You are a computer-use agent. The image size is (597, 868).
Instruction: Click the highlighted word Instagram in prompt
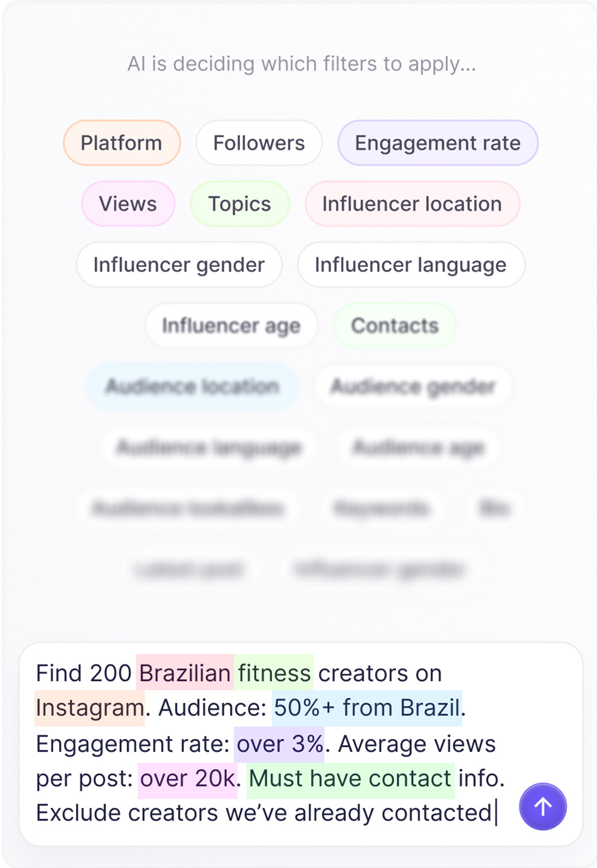coord(90,708)
